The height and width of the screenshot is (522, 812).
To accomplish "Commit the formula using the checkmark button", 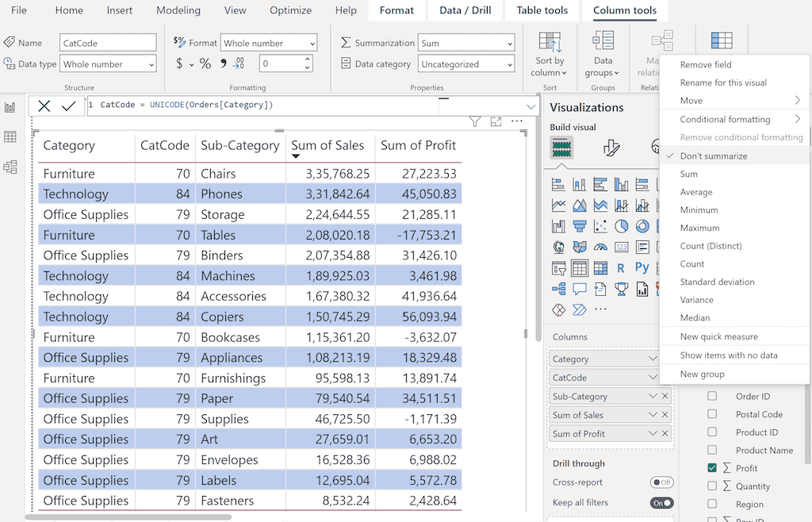I will pyautogui.click(x=69, y=104).
